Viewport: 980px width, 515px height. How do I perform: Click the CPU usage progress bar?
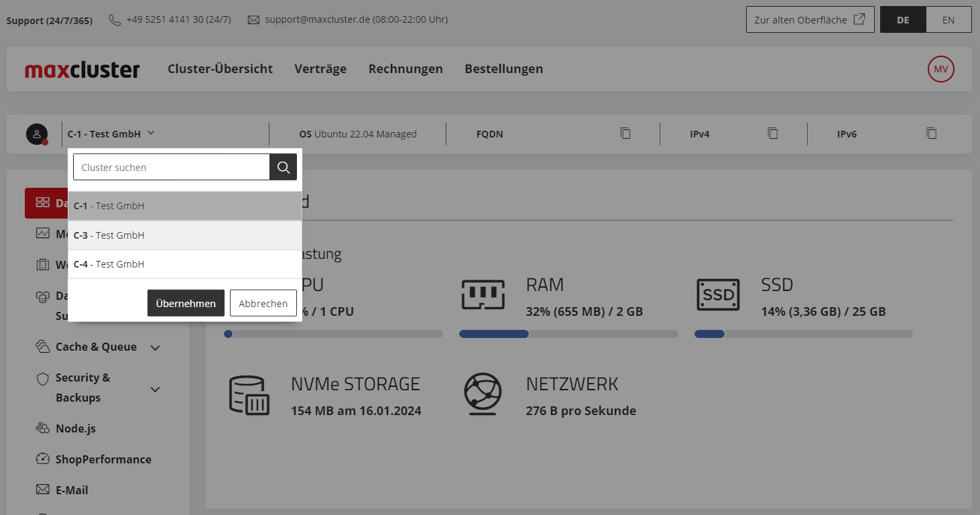(x=333, y=334)
